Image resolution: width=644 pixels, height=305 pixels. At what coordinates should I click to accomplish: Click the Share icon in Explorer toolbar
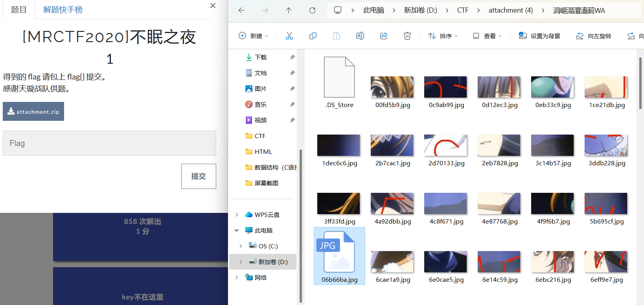pyautogui.click(x=384, y=36)
